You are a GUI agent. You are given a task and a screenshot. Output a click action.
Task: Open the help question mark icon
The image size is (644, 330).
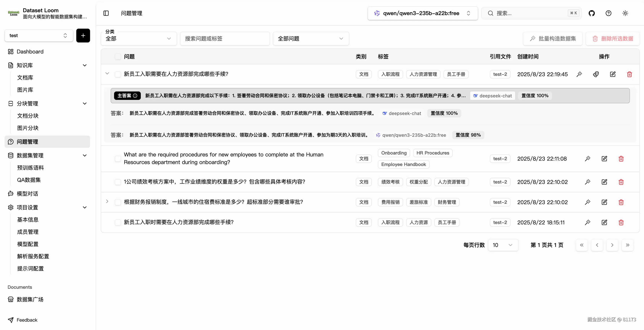tap(609, 13)
